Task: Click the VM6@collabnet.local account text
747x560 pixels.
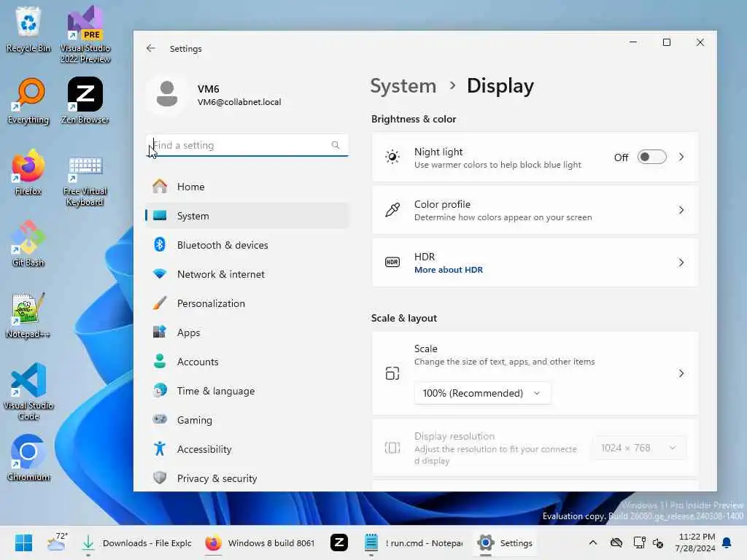Action: point(239,102)
